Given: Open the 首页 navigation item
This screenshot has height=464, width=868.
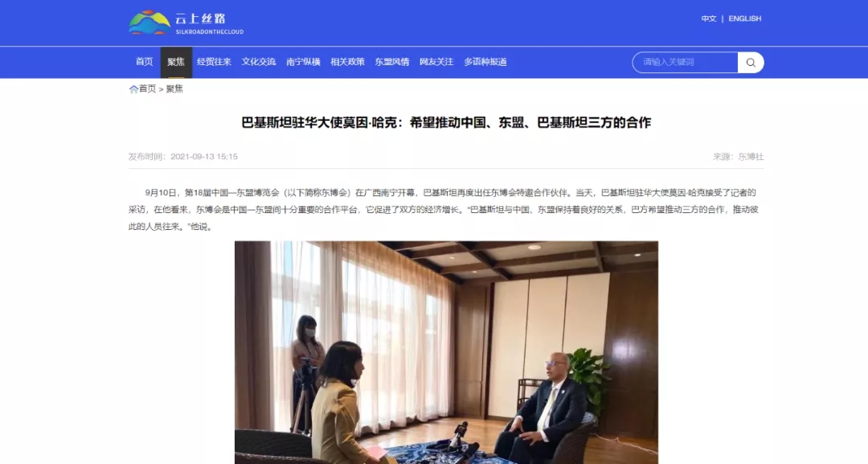Looking at the screenshot, I should (x=145, y=62).
